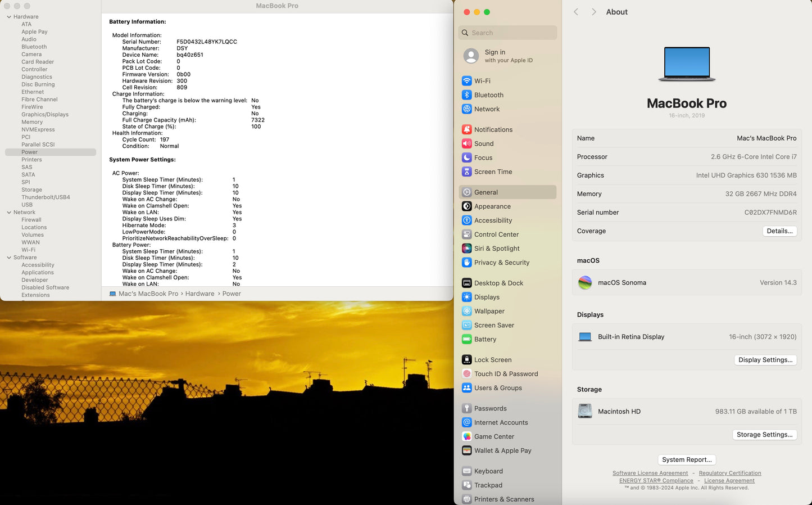Select Graphics/Displays in hardware list
The image size is (812, 505).
tap(45, 115)
